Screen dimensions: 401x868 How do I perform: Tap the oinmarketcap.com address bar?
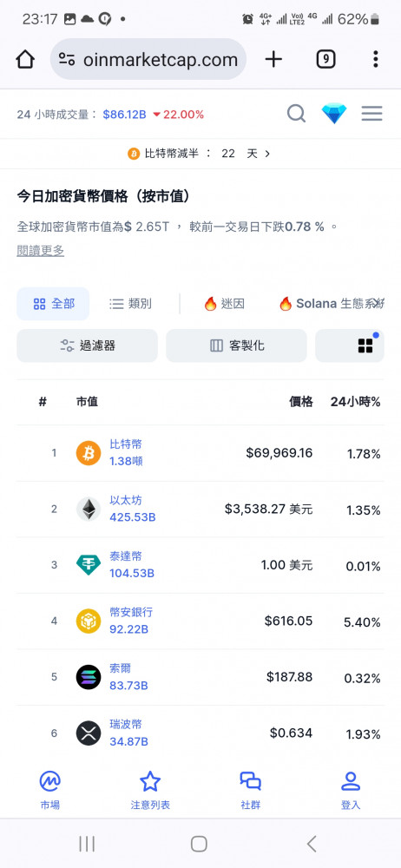click(x=148, y=59)
